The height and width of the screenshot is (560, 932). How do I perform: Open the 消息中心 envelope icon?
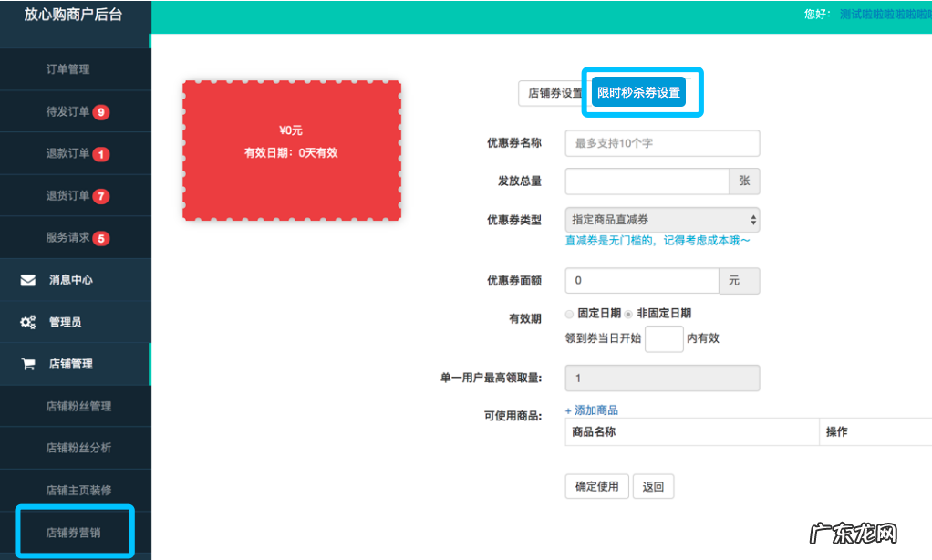[27, 280]
